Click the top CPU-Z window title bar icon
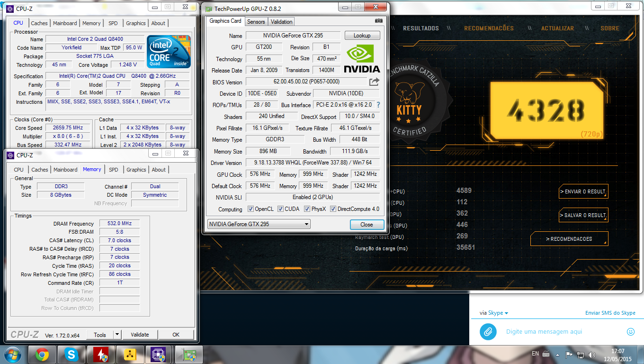 tap(10, 8)
